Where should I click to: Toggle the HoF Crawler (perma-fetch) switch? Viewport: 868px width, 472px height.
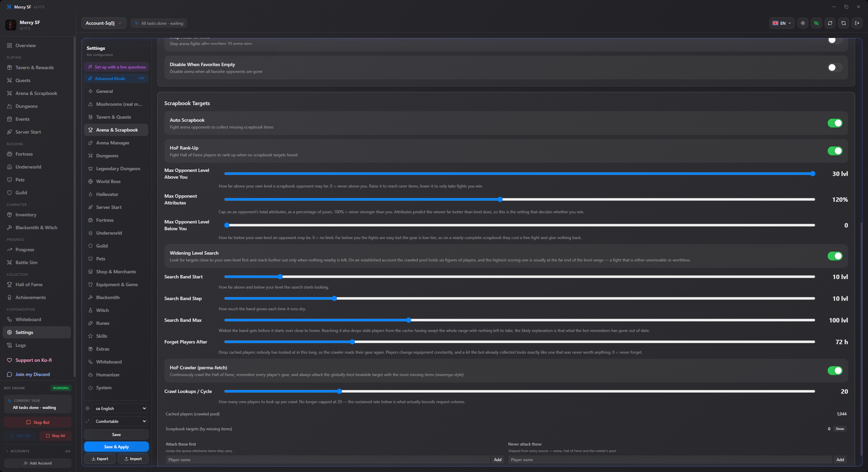pos(835,371)
